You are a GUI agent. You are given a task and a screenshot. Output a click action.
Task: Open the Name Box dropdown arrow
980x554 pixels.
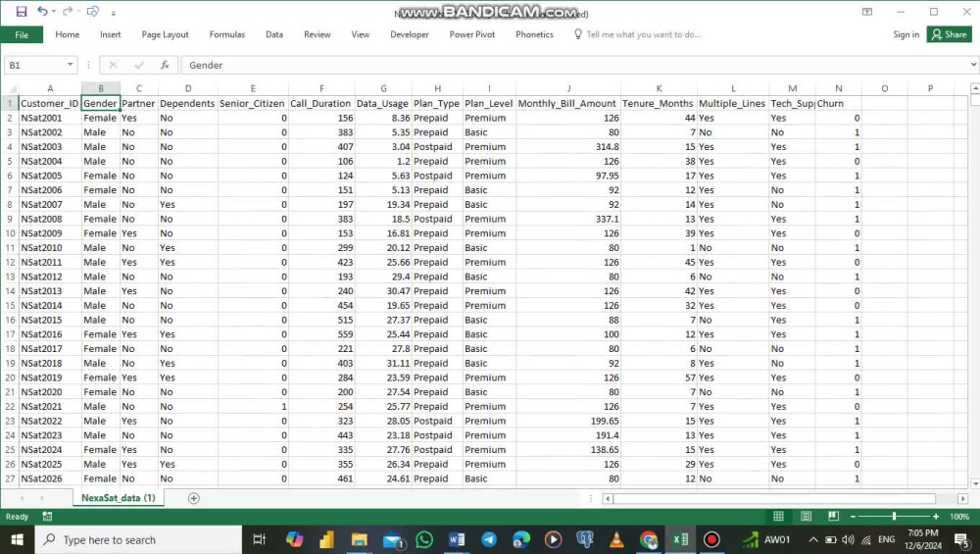coord(70,65)
